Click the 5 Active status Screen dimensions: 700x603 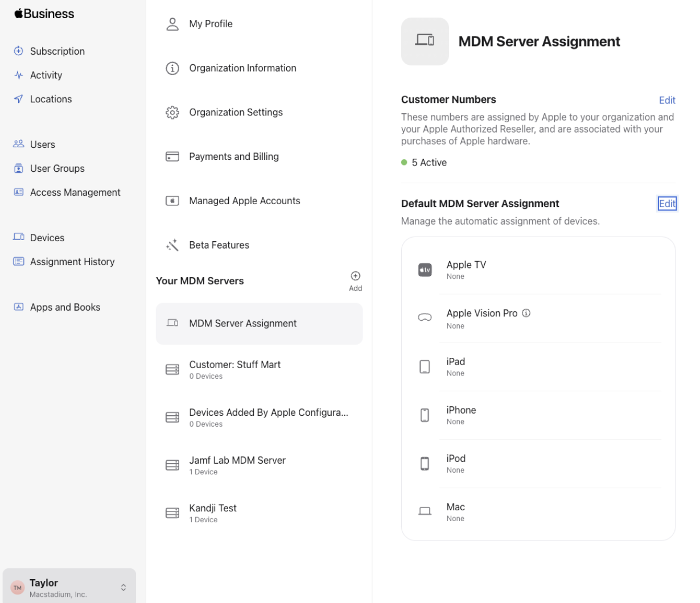424,163
